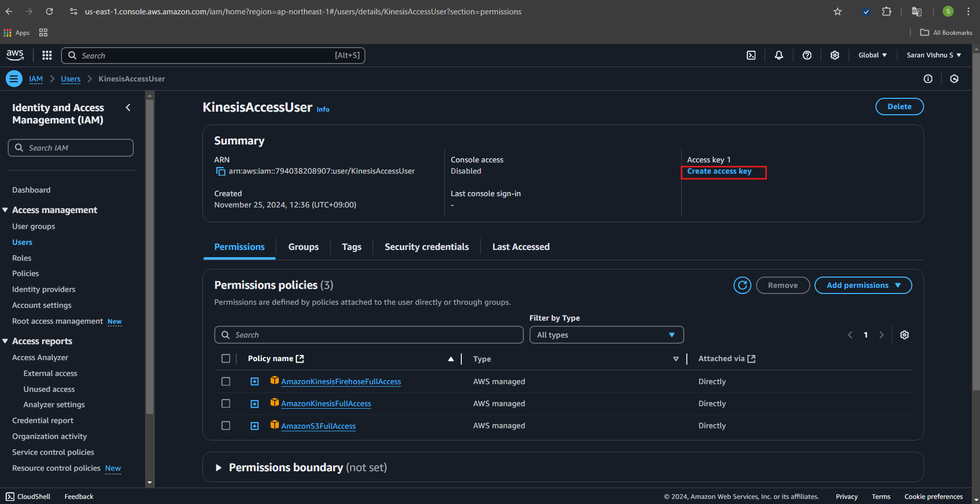The image size is (980, 504).
Task: Bookmark this page with the star icon
Action: pos(837,11)
